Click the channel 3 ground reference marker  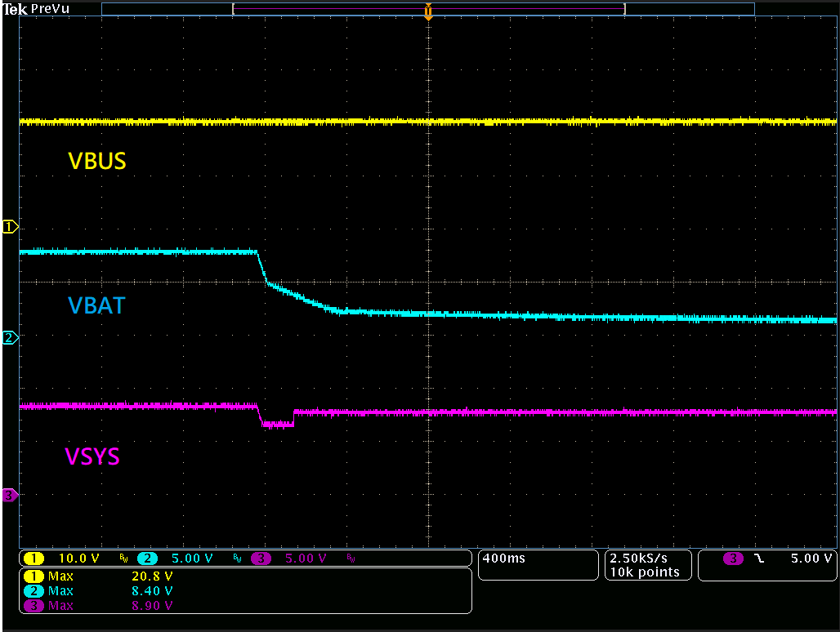coord(10,495)
